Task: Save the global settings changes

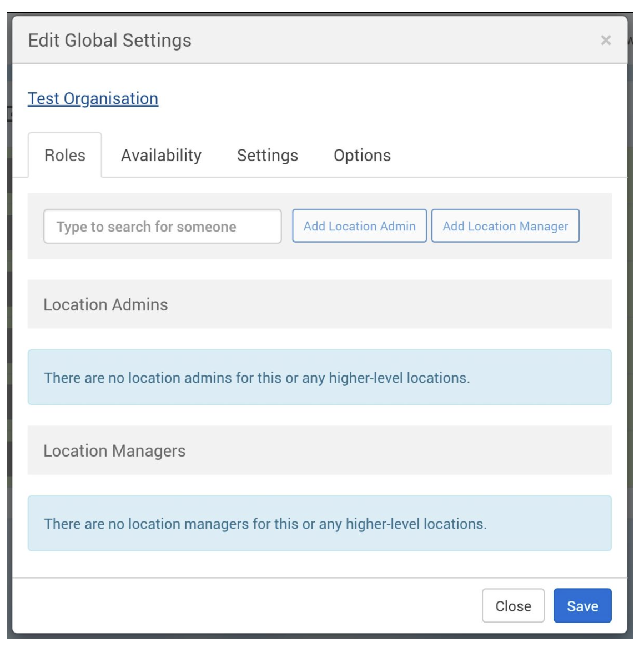Action: (582, 606)
